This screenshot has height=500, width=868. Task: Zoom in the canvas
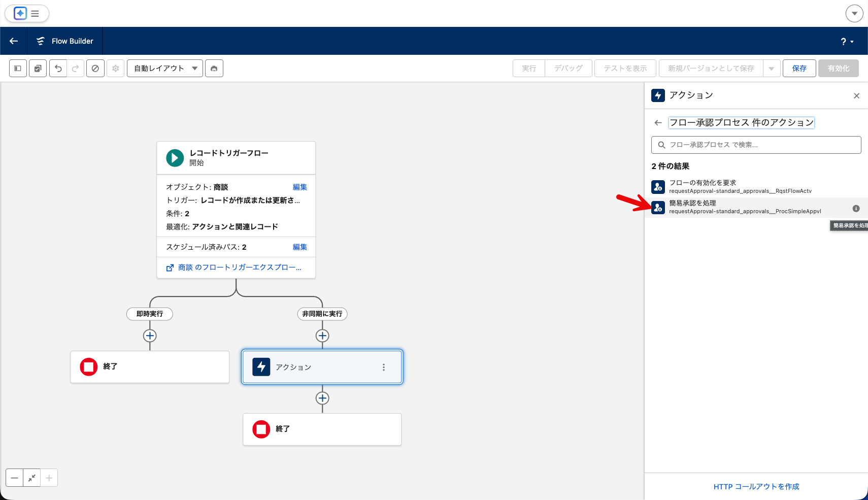49,478
